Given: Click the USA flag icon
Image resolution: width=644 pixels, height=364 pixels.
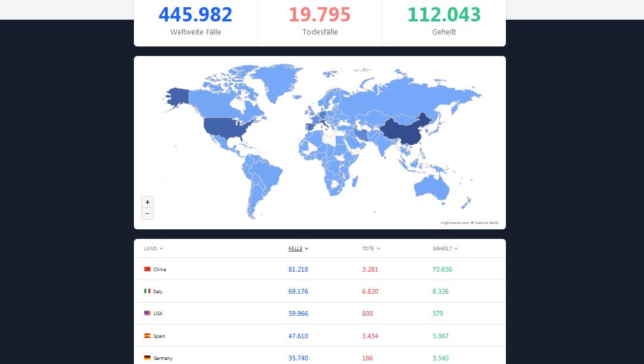Looking at the screenshot, I should tap(147, 313).
